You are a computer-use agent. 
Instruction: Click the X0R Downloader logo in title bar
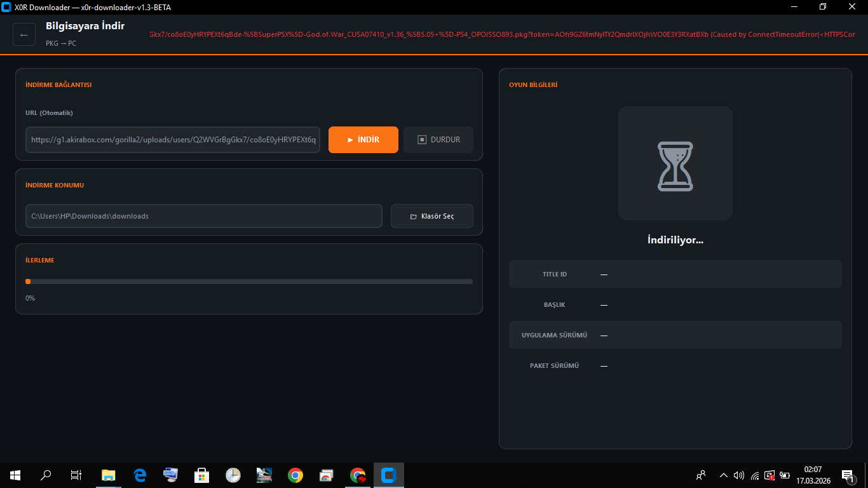7,7
